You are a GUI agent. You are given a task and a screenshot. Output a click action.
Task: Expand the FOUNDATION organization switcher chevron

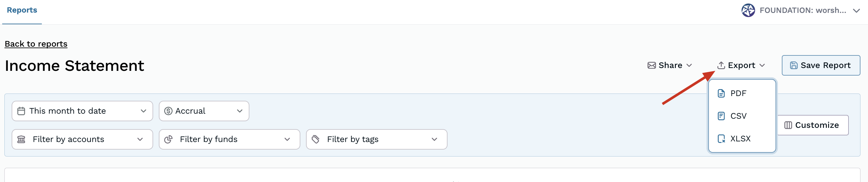[856, 11]
